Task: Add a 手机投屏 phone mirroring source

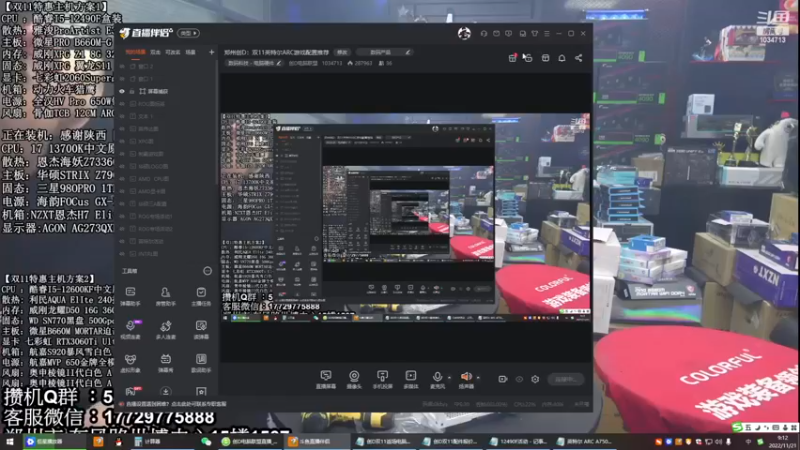Action: pos(382,380)
